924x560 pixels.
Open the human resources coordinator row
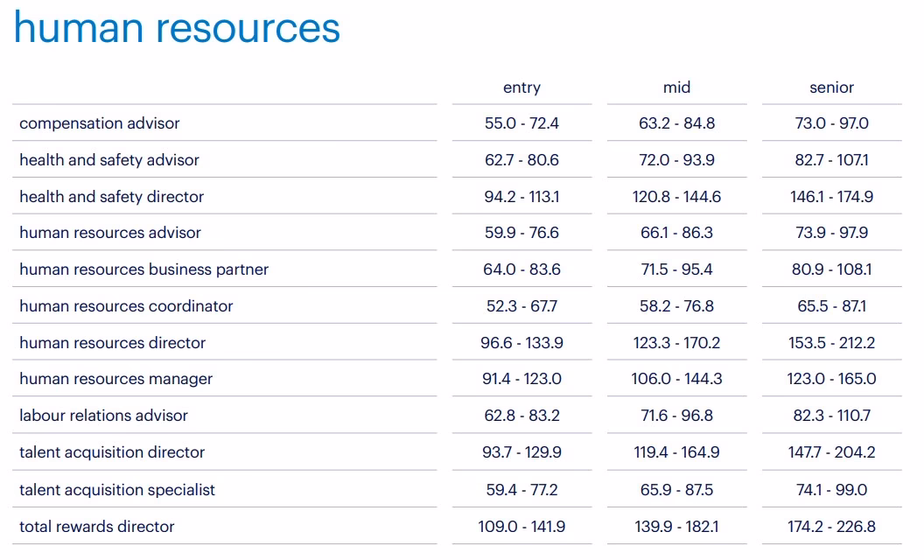pos(125,305)
